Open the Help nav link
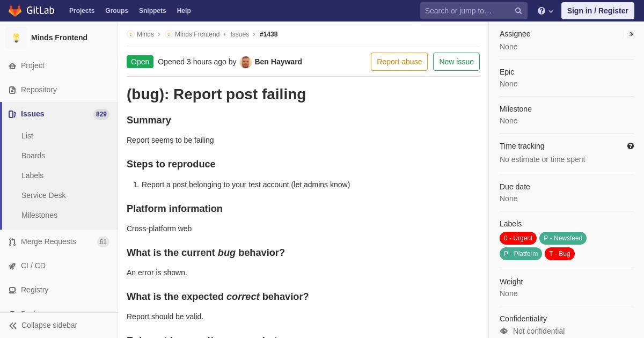The height and width of the screenshot is (338, 644). [184, 11]
